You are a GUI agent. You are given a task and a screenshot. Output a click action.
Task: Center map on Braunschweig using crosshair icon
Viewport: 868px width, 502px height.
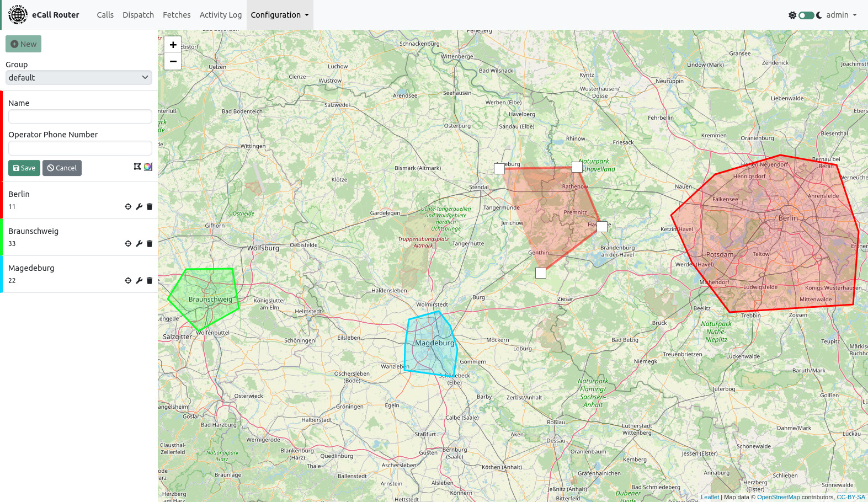pos(128,244)
